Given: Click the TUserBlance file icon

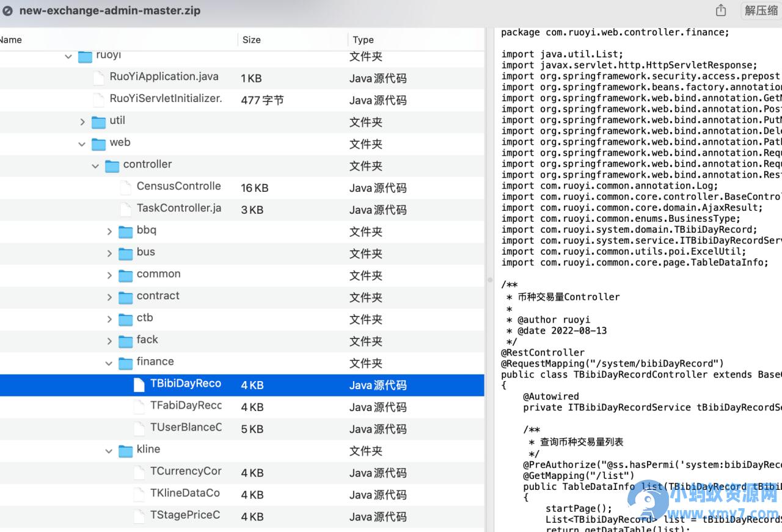Looking at the screenshot, I should click(139, 429).
